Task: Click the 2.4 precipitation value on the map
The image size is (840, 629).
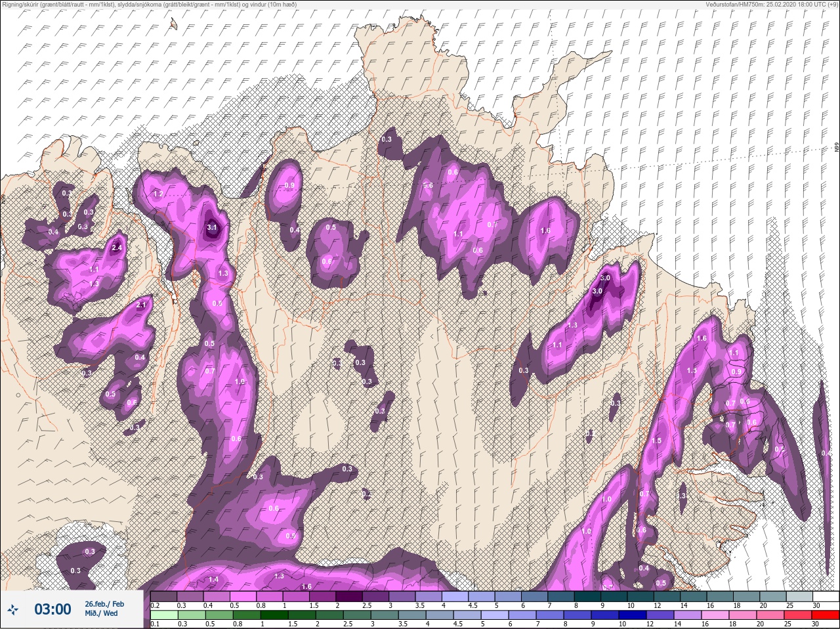Action: [117, 248]
